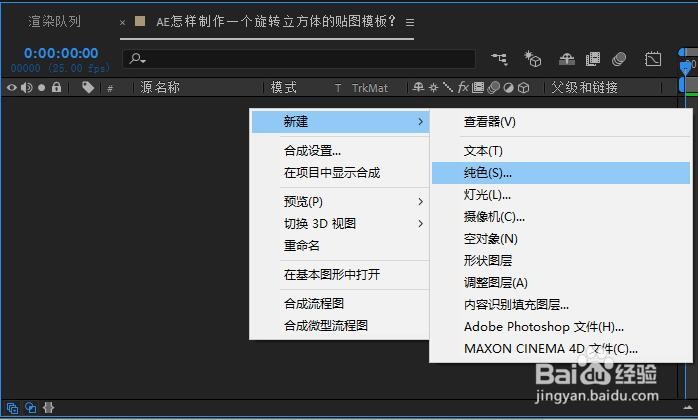Click the blue current time indicator
This screenshot has height=420, width=698.
coord(686,67)
